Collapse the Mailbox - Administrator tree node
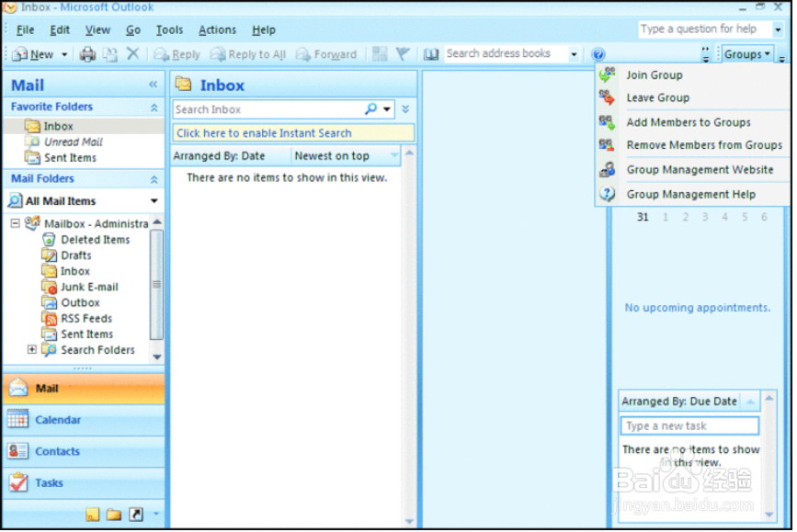The height and width of the screenshot is (532, 797). 16,223
